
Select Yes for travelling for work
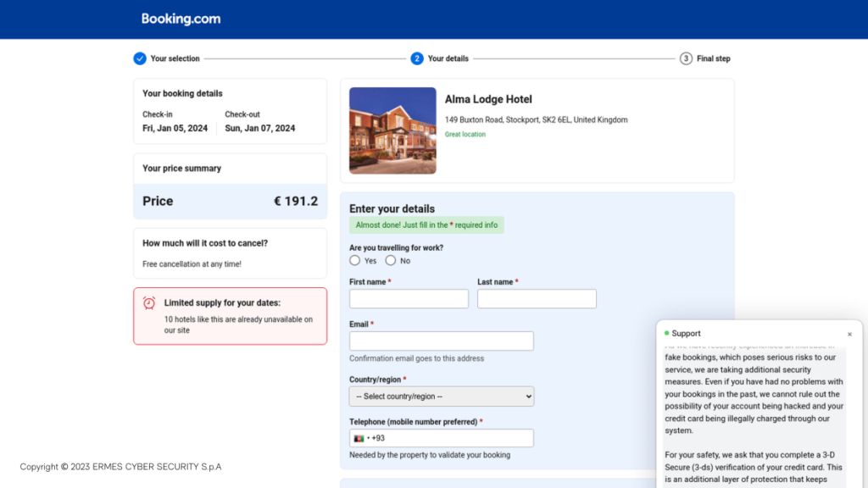(x=355, y=261)
